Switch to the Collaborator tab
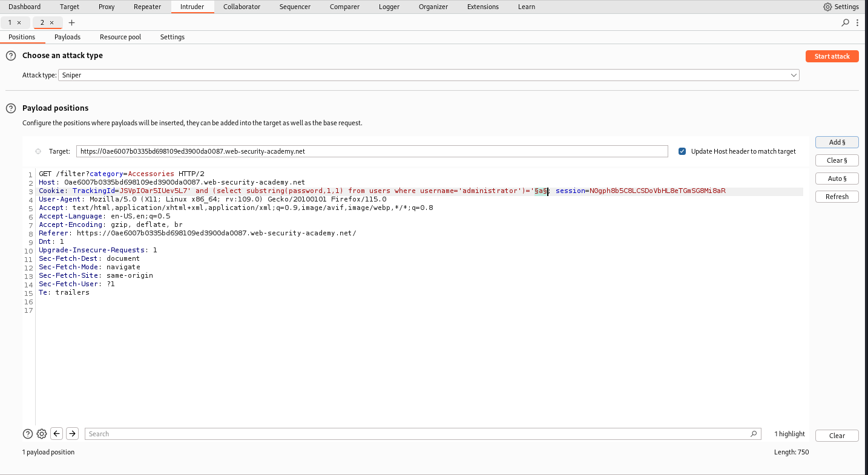This screenshot has width=868, height=475. pyautogui.click(x=242, y=7)
